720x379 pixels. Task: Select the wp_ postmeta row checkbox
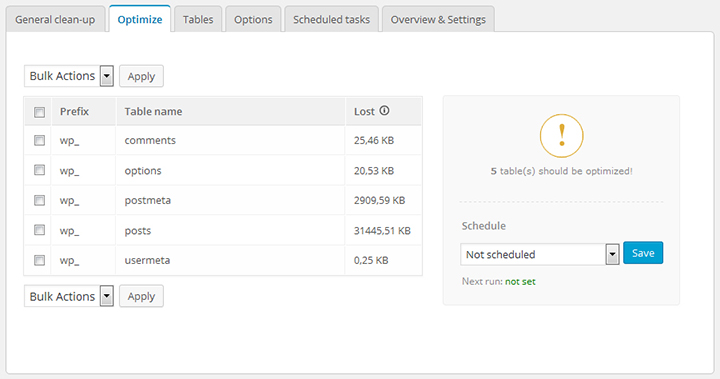coord(39,200)
